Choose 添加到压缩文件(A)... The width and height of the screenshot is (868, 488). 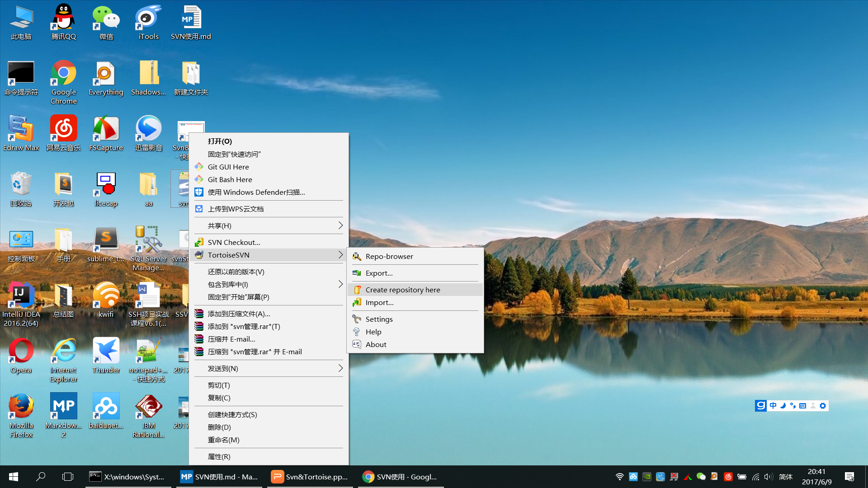pos(269,314)
